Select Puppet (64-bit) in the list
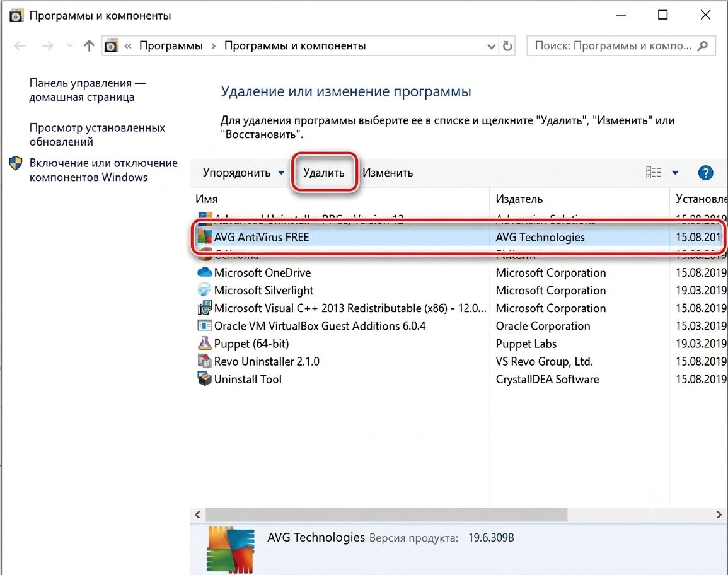Image resolution: width=728 pixels, height=575 pixels. [x=251, y=344]
